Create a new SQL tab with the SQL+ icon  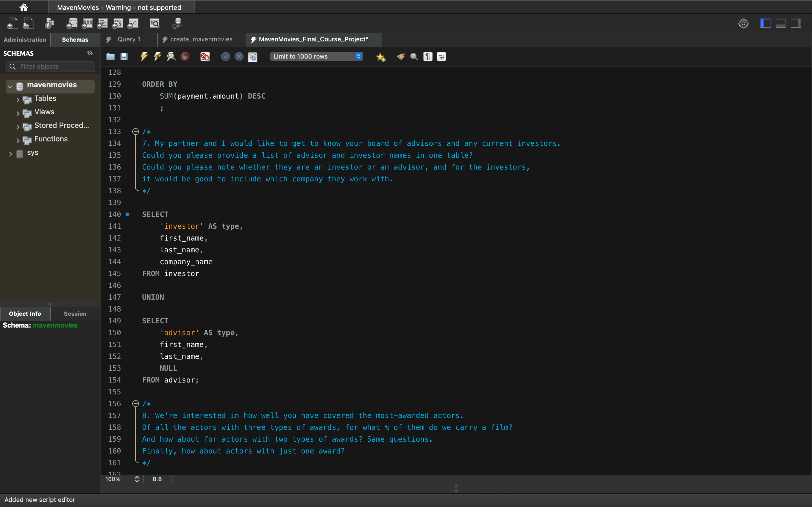[x=13, y=23]
